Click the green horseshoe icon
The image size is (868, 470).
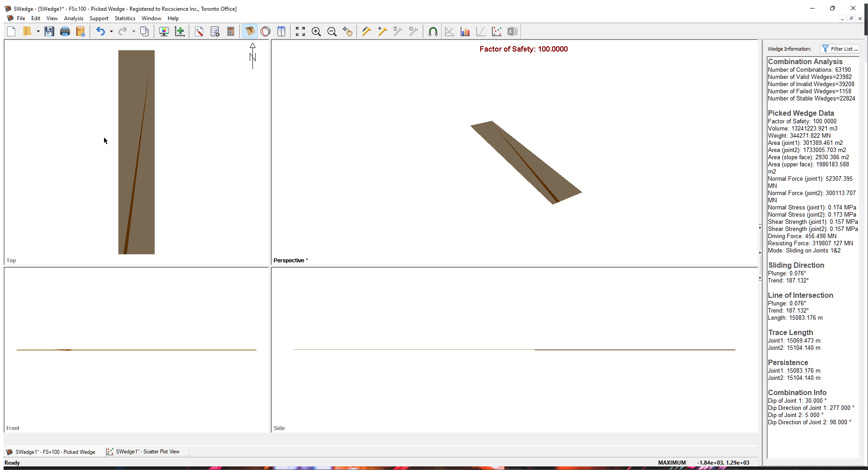[433, 31]
